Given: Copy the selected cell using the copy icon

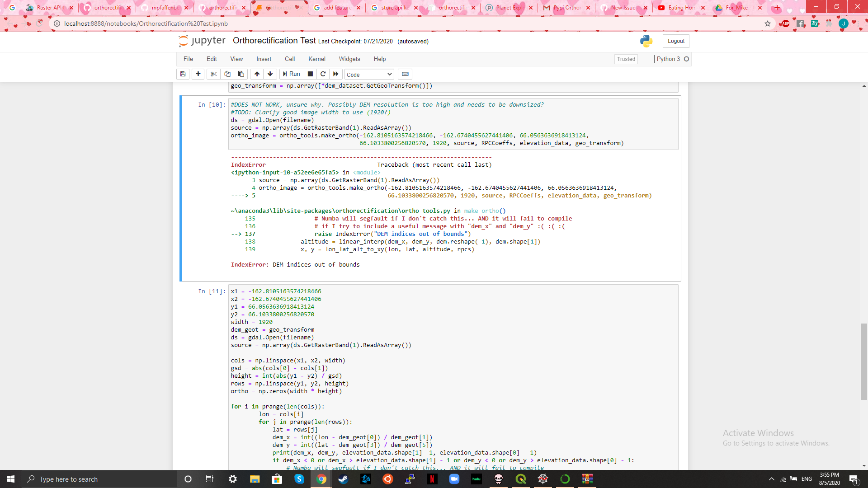Looking at the screenshot, I should pyautogui.click(x=227, y=74).
